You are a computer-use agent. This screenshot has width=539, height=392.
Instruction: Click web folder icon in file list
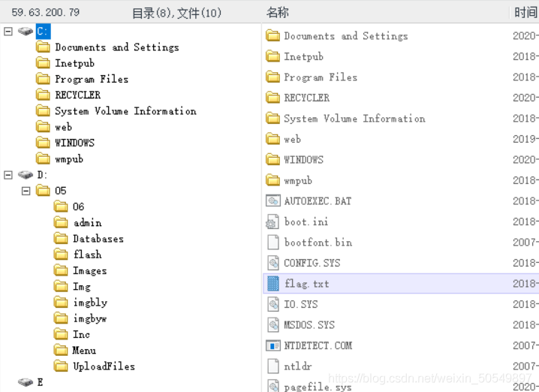point(273,139)
